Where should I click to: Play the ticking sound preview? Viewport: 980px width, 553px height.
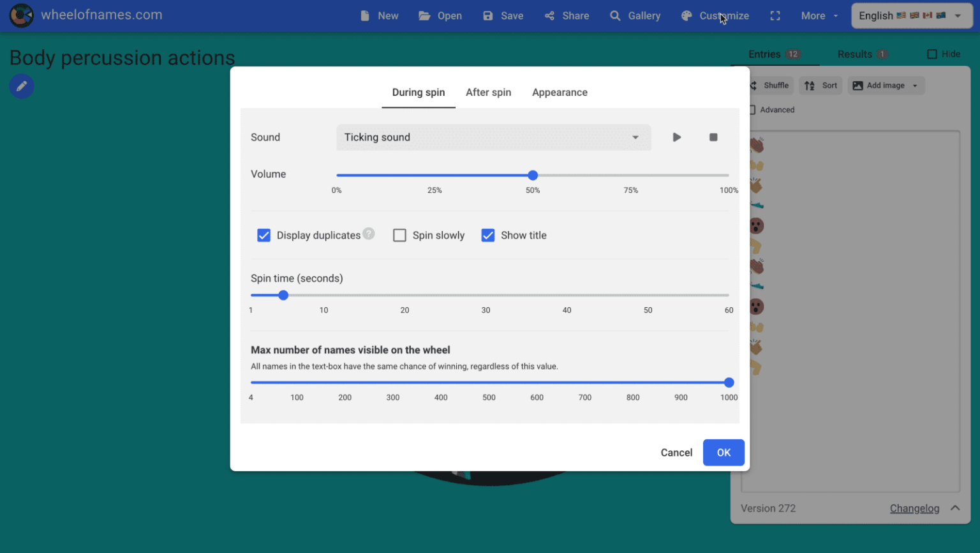[x=676, y=137]
